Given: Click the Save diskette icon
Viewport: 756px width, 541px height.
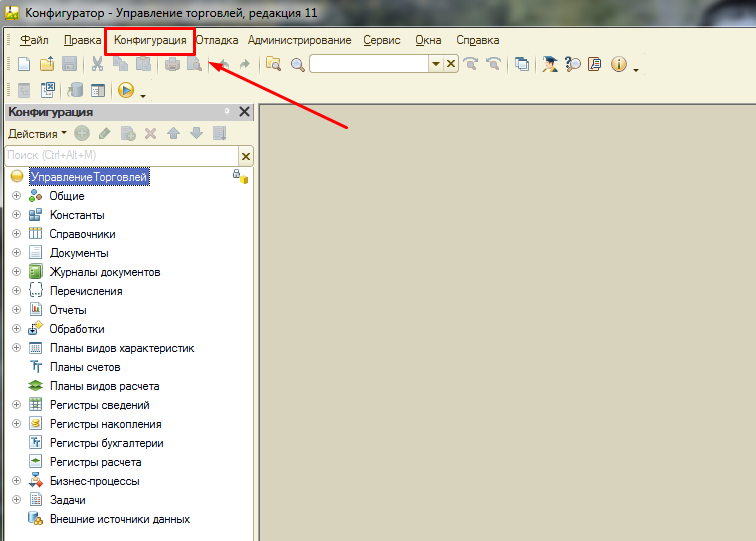Looking at the screenshot, I should point(70,64).
